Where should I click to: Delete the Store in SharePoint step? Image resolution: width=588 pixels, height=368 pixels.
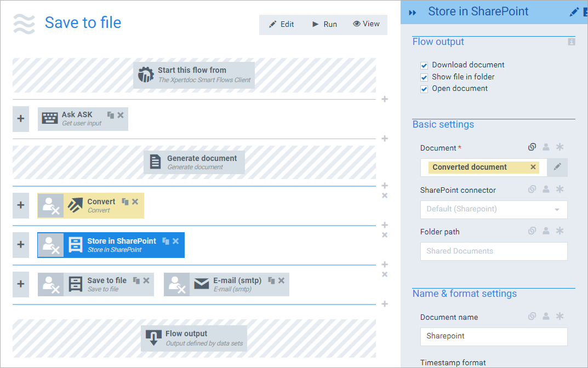pyautogui.click(x=175, y=241)
